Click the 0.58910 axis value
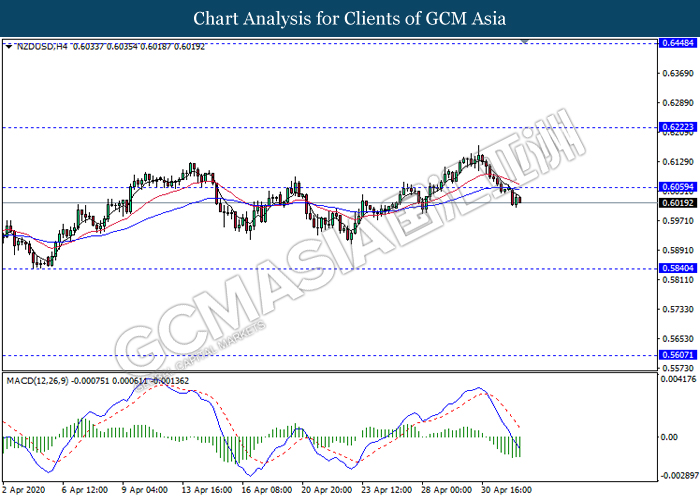Screen dimensions: 700x500 pos(678,250)
